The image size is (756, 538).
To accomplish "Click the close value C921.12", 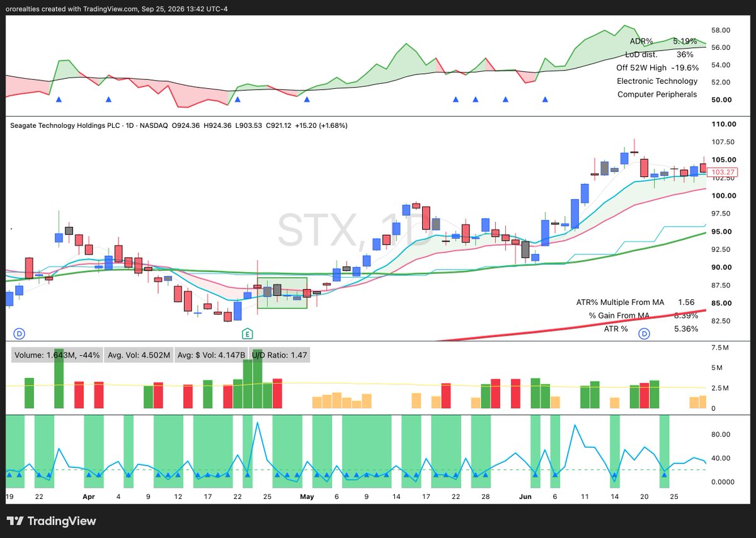I will point(278,126).
